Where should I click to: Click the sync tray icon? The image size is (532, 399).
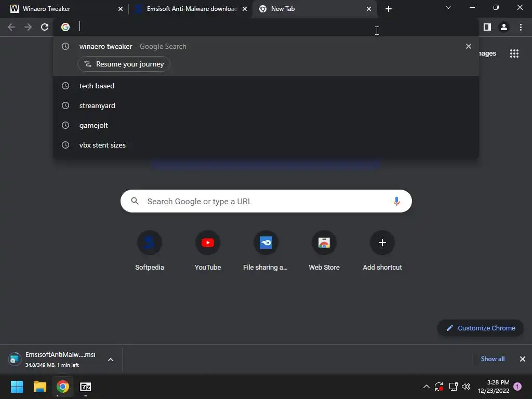tap(439, 387)
